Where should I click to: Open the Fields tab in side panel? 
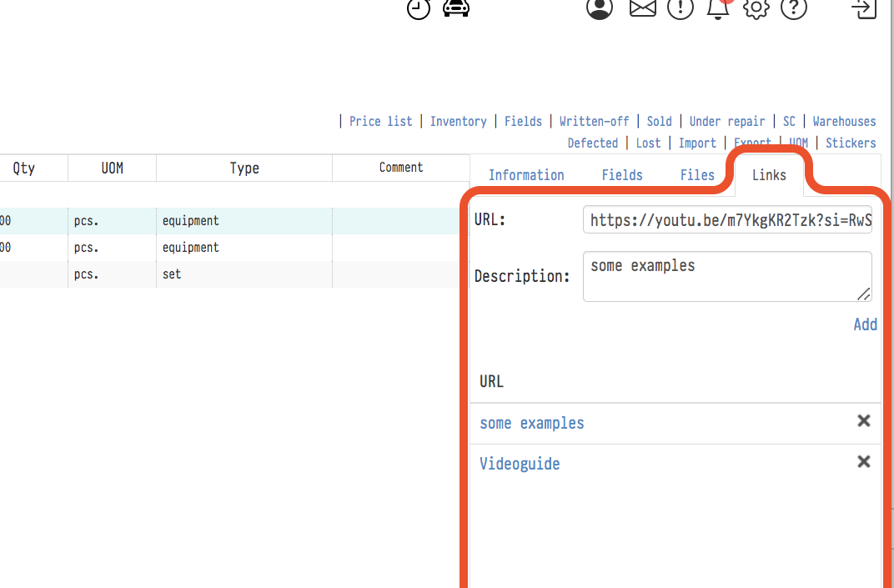point(622,175)
